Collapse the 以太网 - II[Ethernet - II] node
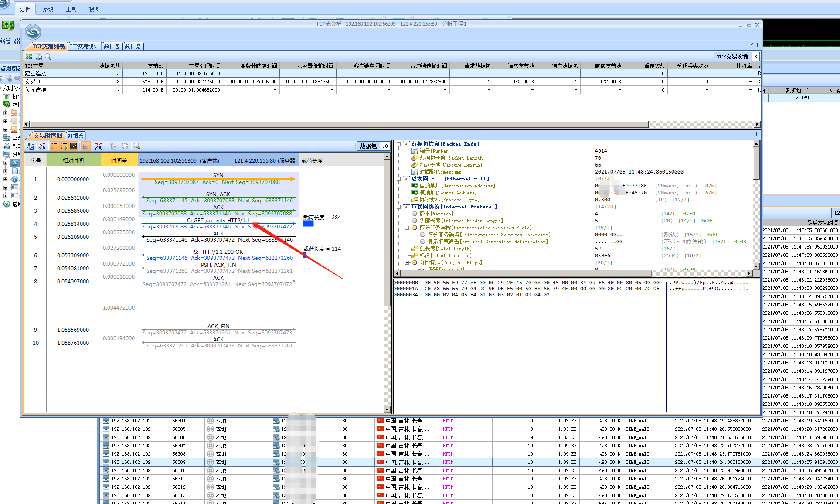The height and width of the screenshot is (504, 840). pos(398,179)
